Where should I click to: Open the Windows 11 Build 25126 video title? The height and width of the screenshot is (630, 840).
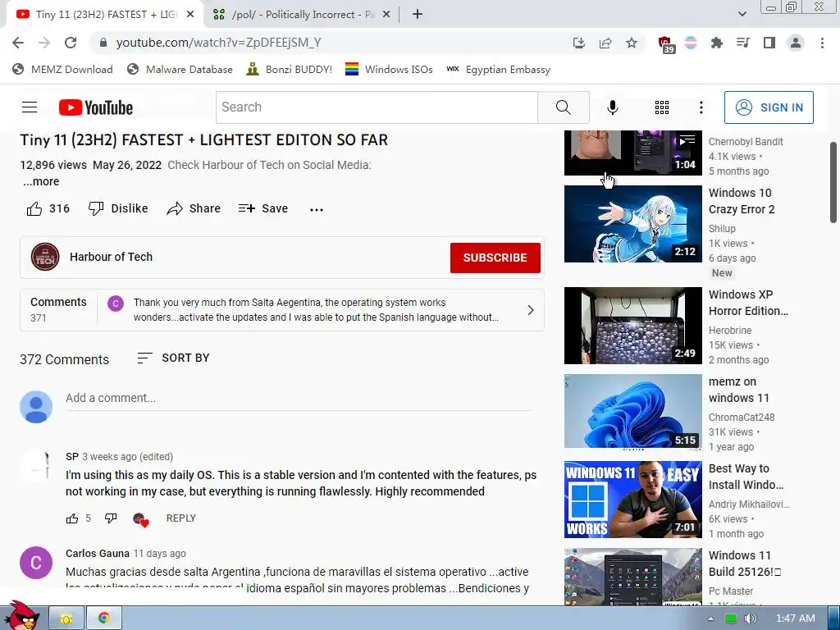tap(745, 564)
